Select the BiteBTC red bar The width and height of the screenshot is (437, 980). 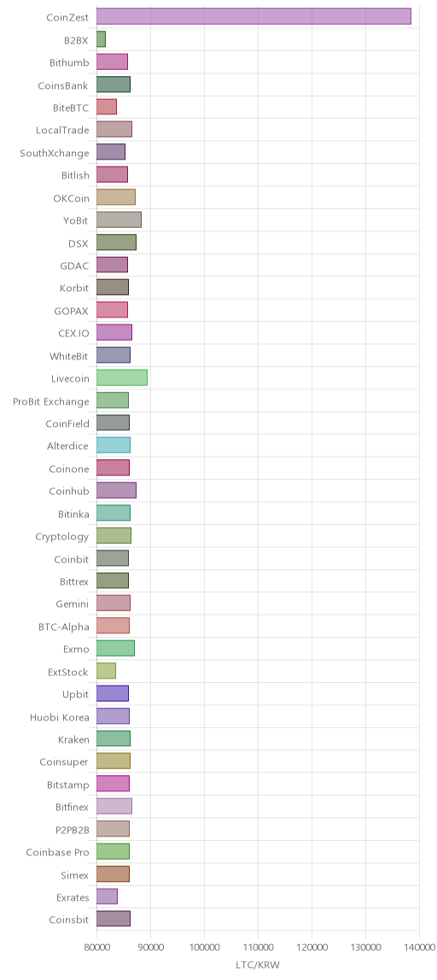coord(107,107)
